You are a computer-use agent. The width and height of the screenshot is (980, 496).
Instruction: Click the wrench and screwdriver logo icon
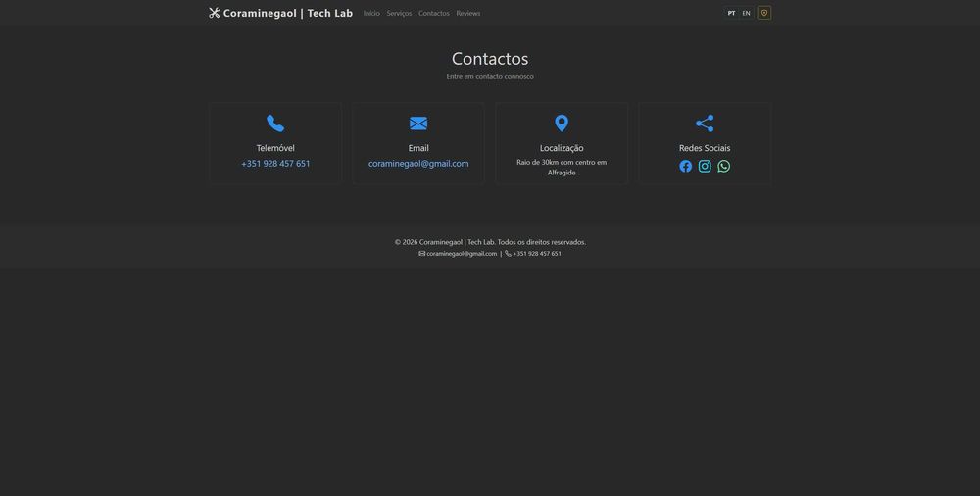click(215, 13)
